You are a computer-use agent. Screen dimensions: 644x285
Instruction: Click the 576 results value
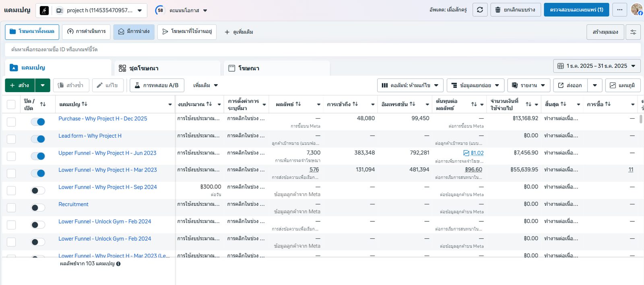314,170
